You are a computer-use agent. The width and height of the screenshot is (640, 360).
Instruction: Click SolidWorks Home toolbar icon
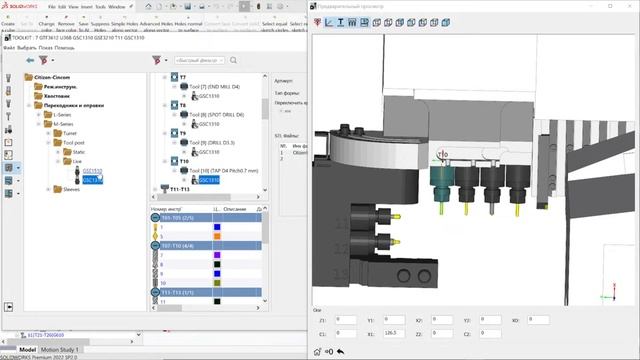click(x=149, y=6)
